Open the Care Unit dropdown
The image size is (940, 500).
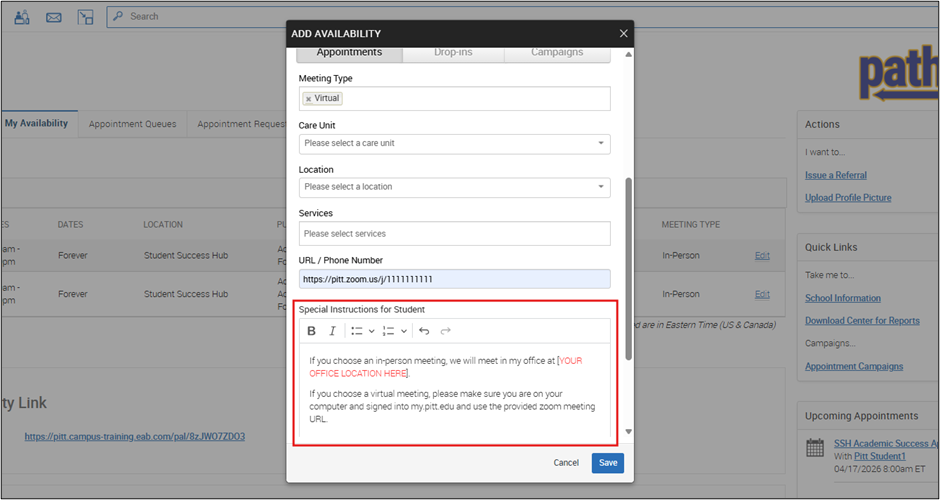coord(454,144)
